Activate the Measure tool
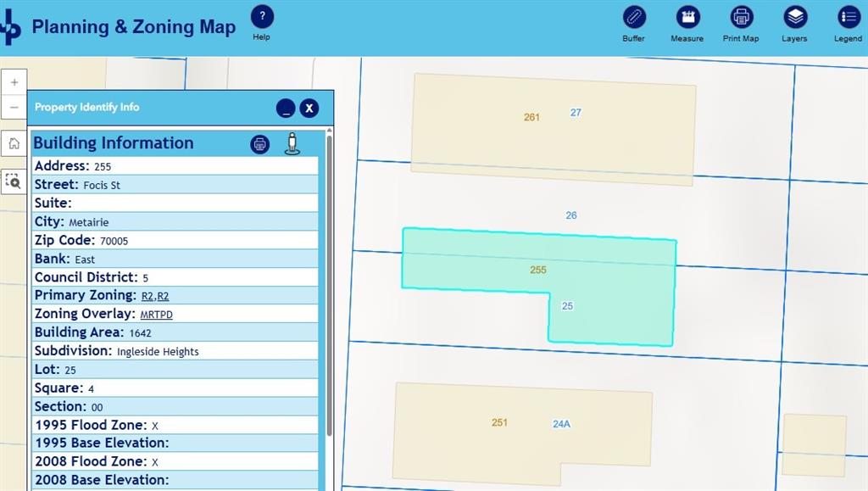 click(x=687, y=18)
